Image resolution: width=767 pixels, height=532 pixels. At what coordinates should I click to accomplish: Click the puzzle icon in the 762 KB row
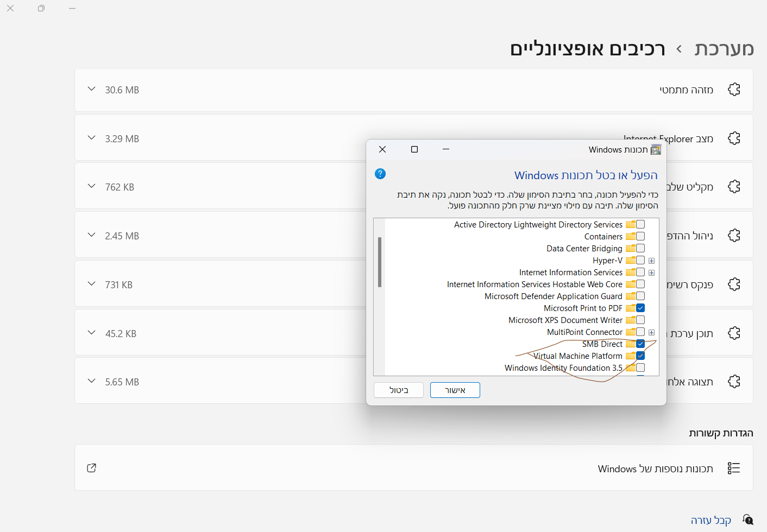pos(734,187)
